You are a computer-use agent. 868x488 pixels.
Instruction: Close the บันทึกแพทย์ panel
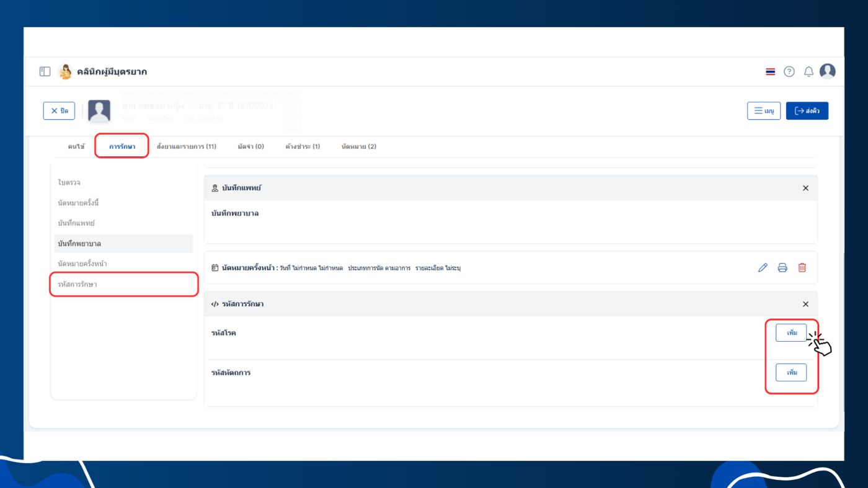coord(805,188)
